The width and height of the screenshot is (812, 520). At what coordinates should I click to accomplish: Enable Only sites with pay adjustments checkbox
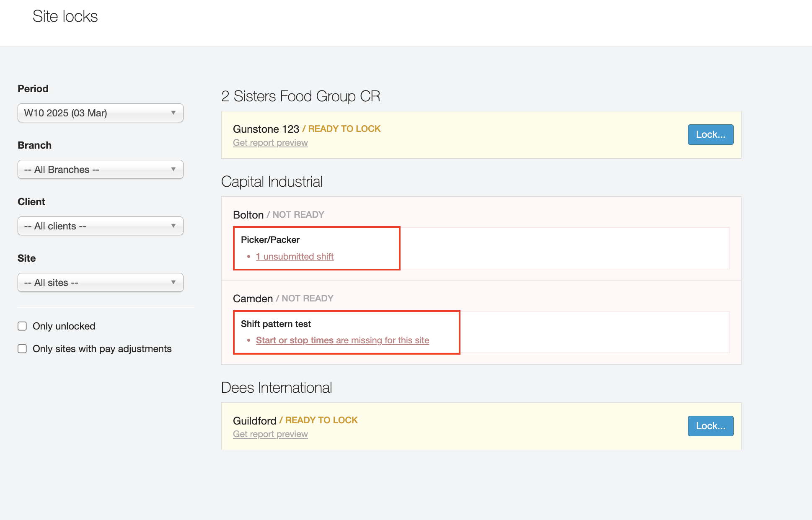click(22, 349)
